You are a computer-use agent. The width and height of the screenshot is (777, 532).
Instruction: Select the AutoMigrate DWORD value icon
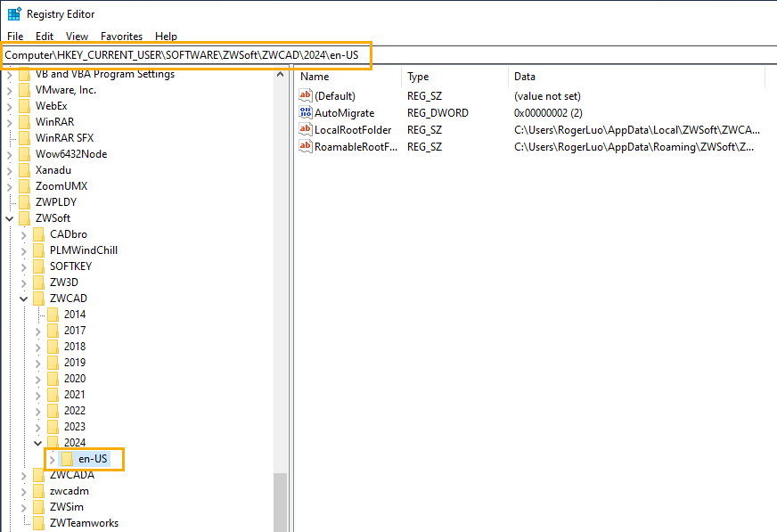coord(306,113)
